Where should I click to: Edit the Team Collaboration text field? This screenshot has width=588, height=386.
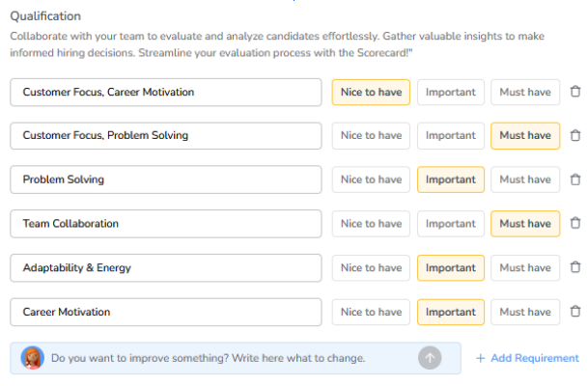pyautogui.click(x=165, y=224)
